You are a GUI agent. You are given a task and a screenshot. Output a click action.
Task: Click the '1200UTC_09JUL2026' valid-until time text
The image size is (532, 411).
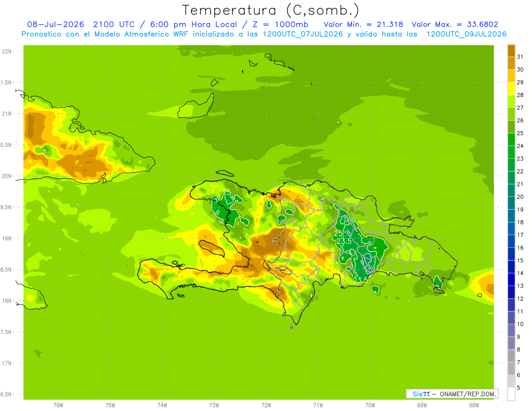pyautogui.click(x=466, y=34)
